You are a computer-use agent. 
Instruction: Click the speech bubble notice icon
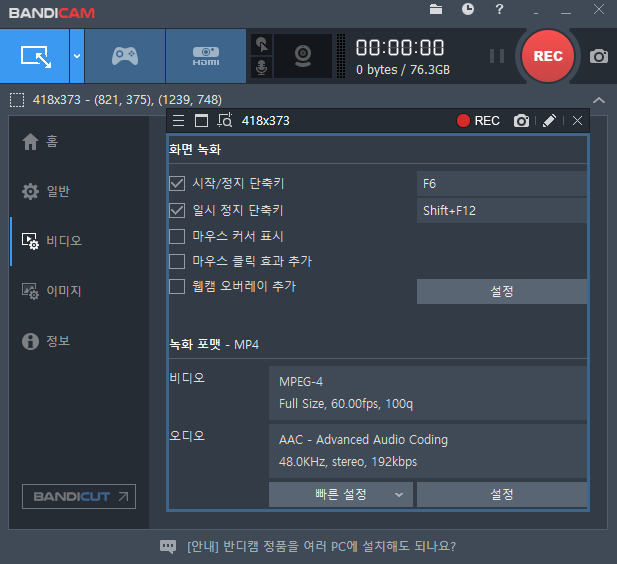coord(168,546)
